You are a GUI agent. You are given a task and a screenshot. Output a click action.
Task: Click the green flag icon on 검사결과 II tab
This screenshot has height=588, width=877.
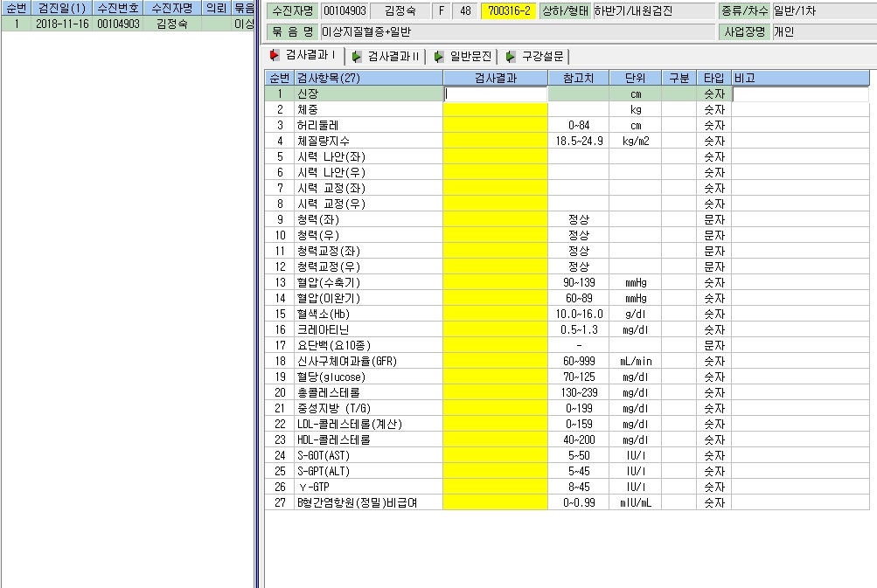tap(356, 57)
